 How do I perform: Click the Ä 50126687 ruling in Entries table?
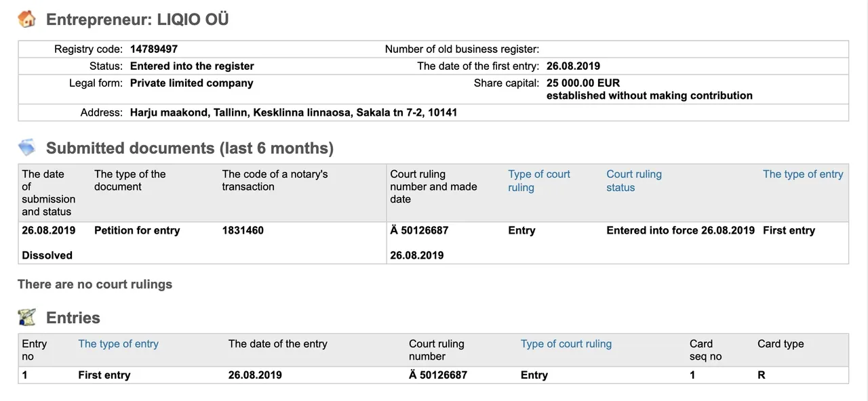438,375
